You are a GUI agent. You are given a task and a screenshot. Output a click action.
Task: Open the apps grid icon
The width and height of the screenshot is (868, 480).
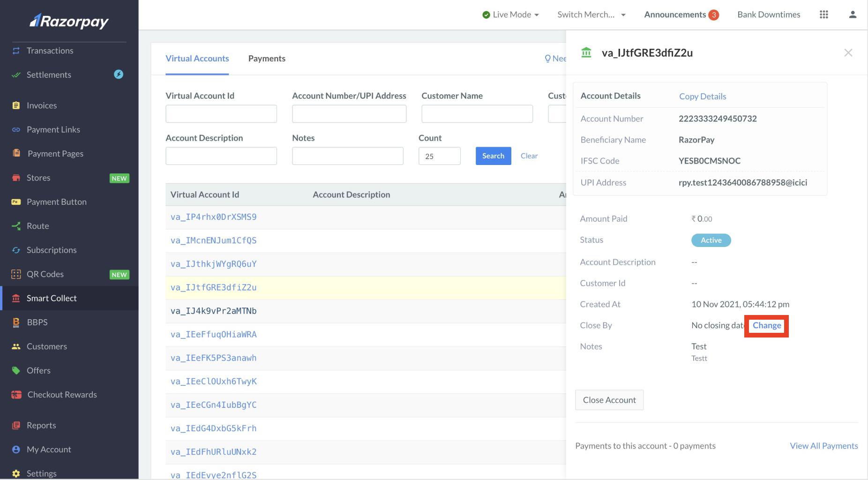[x=824, y=15]
